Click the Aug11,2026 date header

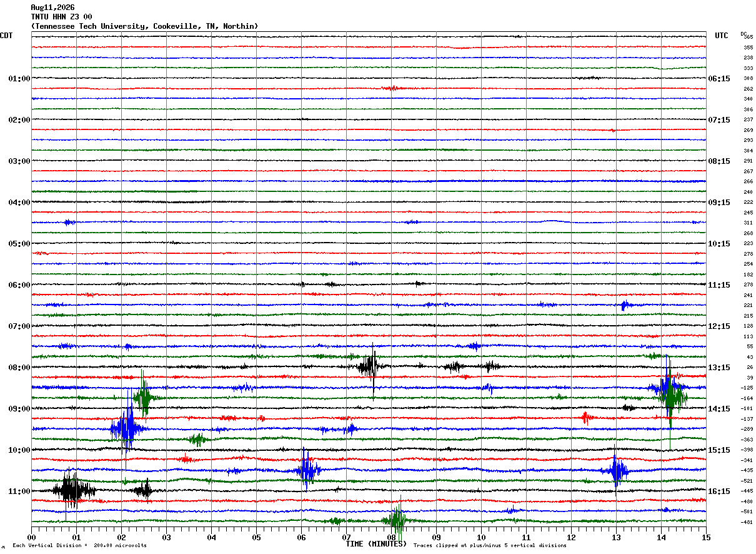(x=52, y=8)
